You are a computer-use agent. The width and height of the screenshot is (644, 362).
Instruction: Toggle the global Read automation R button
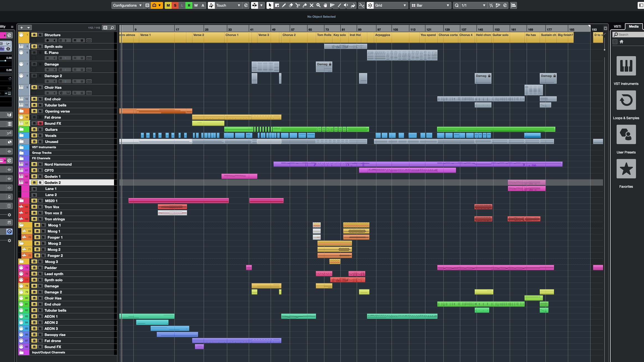tap(189, 5)
